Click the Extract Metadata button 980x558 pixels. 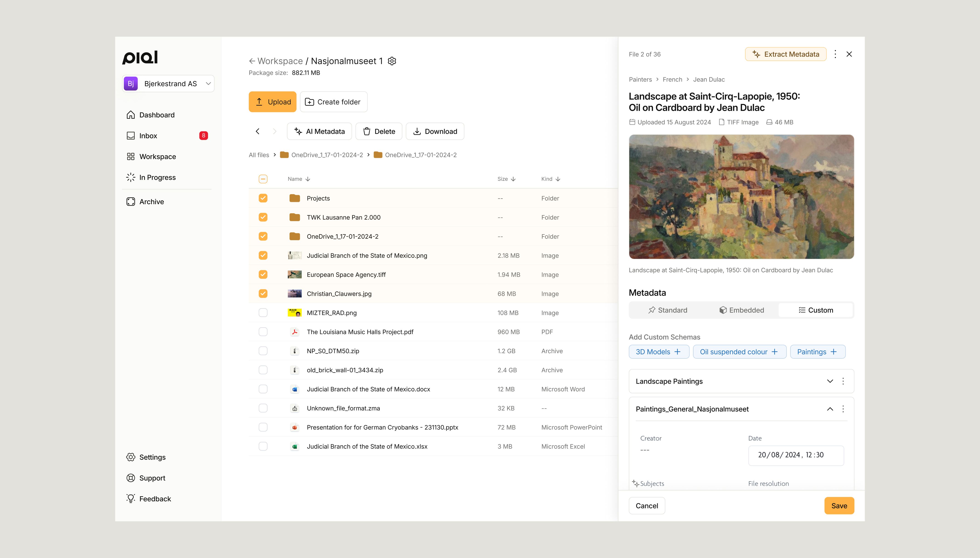pyautogui.click(x=785, y=54)
